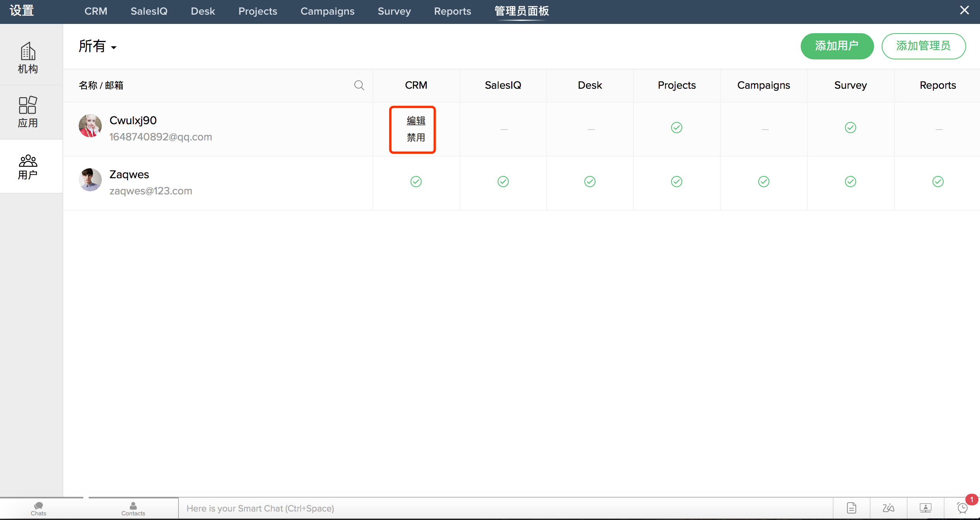Image resolution: width=980 pixels, height=520 pixels.
Task: Click 禁用 link for Cwulxj90 CRM
Action: click(x=416, y=137)
